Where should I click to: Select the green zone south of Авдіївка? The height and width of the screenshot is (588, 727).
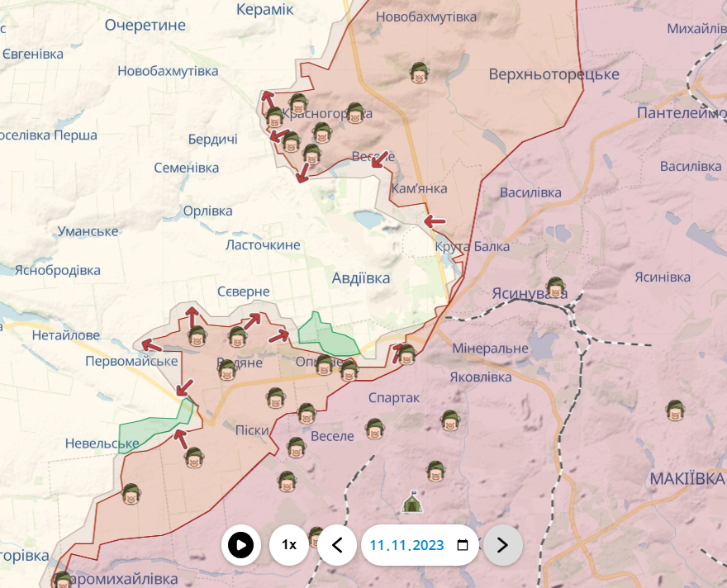tap(325, 334)
